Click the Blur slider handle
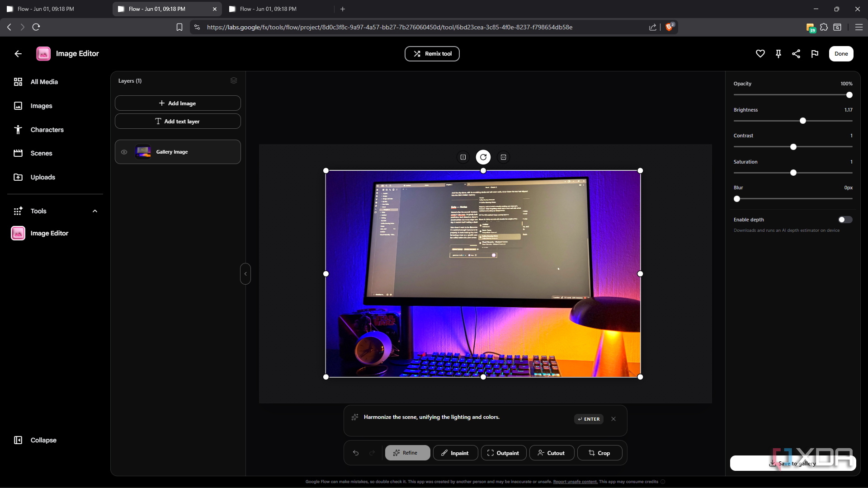The width and height of the screenshot is (868, 488). (x=737, y=199)
